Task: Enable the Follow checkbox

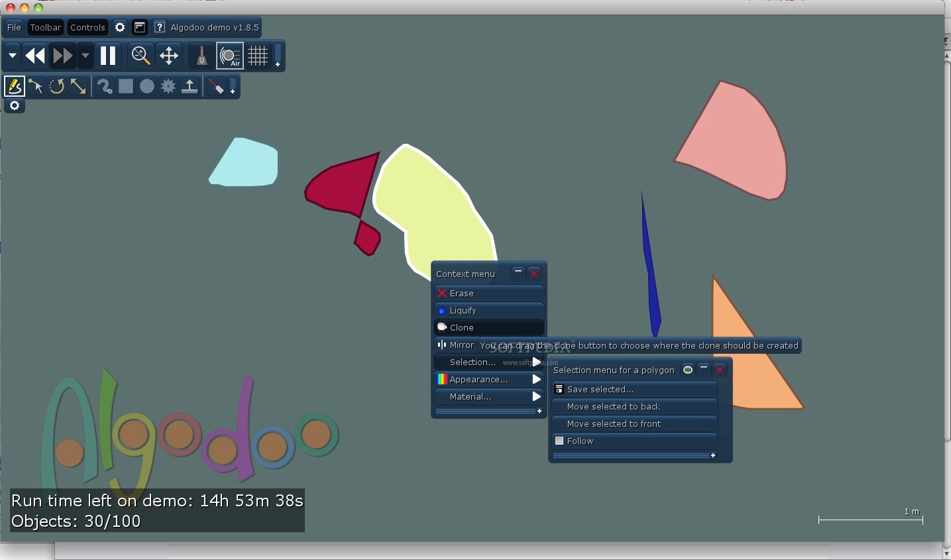Action: (x=559, y=441)
